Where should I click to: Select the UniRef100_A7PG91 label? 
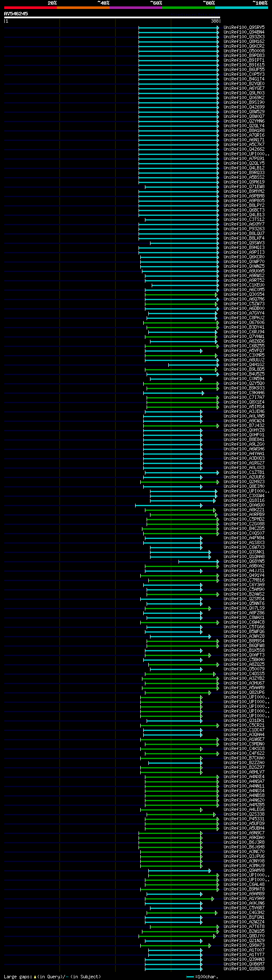pyautogui.click(x=244, y=158)
